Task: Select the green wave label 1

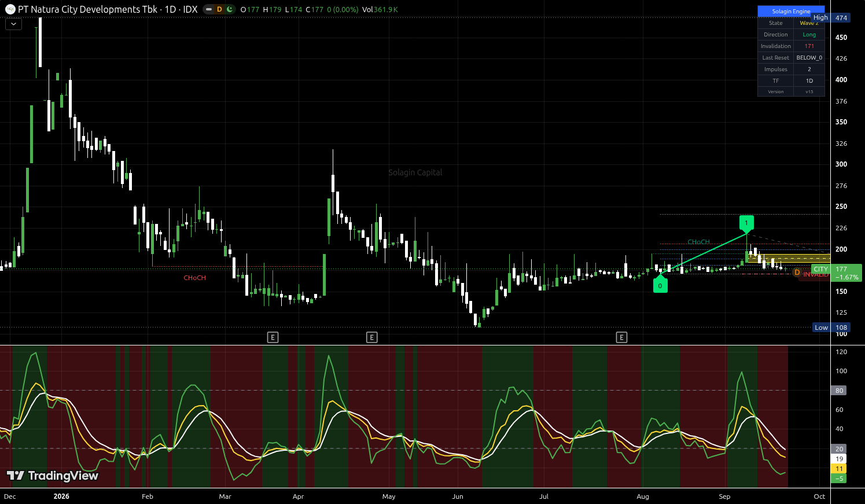Action: coord(746,223)
